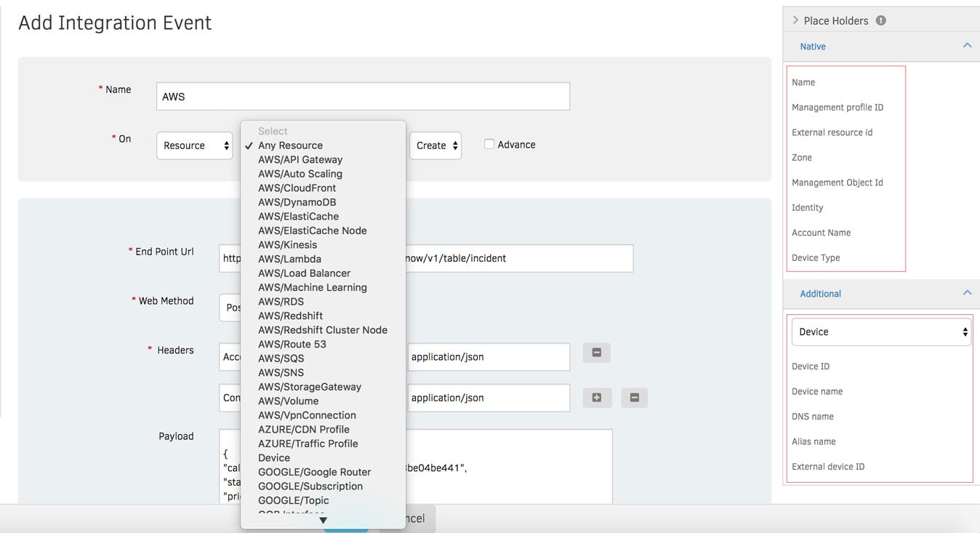Expand the Place Holders panel arrow
The height and width of the screenshot is (533, 980).
point(795,20)
